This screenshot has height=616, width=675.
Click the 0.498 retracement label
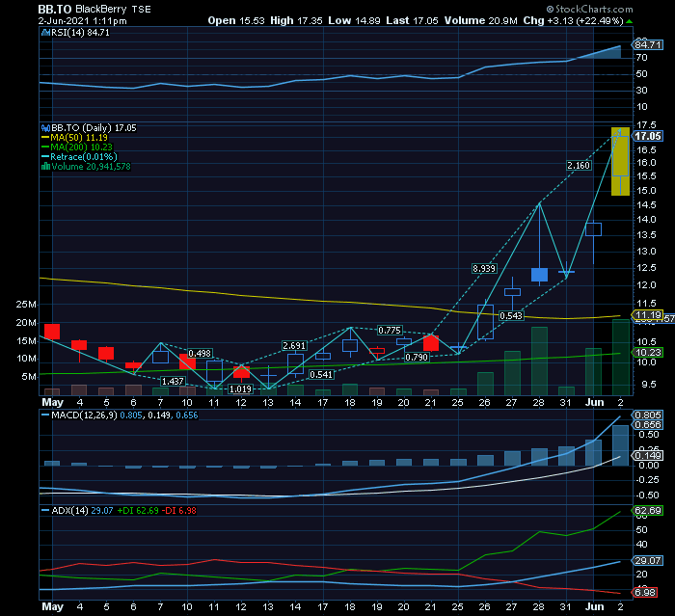(x=200, y=354)
